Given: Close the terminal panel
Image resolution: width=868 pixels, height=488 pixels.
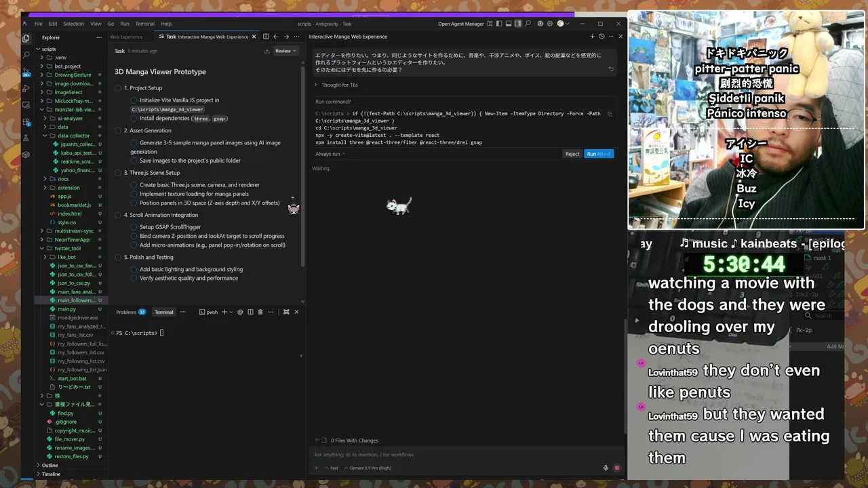Looking at the screenshot, I should (296, 312).
